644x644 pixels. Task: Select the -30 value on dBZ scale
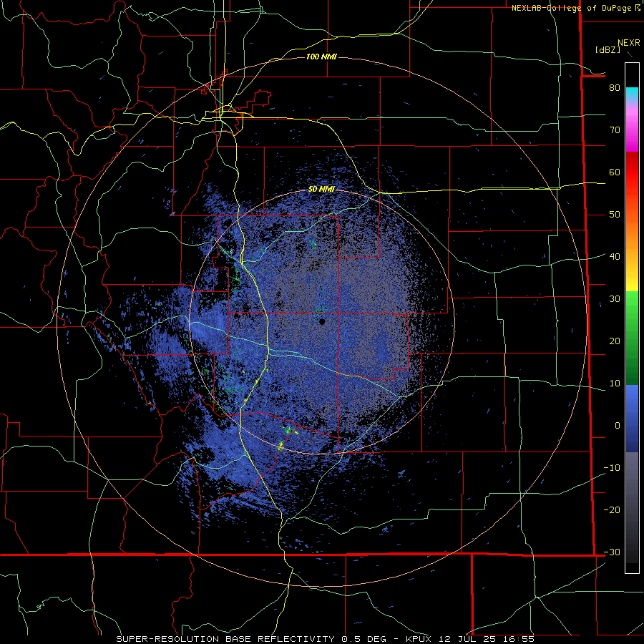pyautogui.click(x=612, y=552)
